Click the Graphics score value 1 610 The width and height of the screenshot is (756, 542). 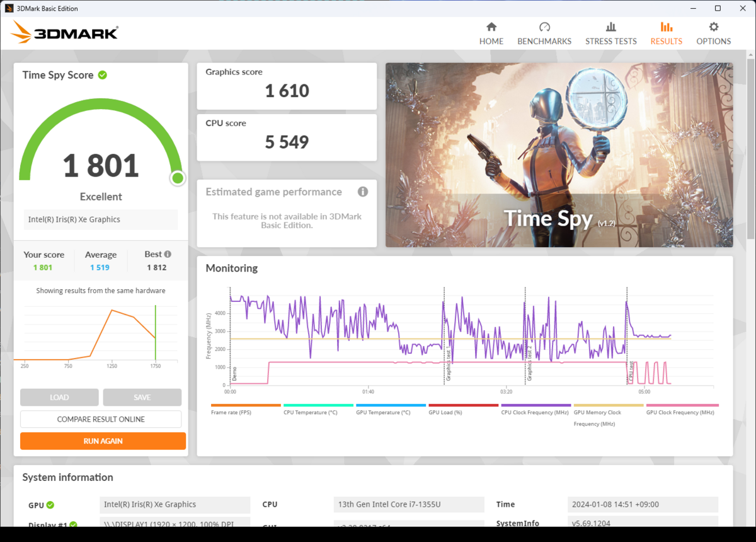point(287,91)
